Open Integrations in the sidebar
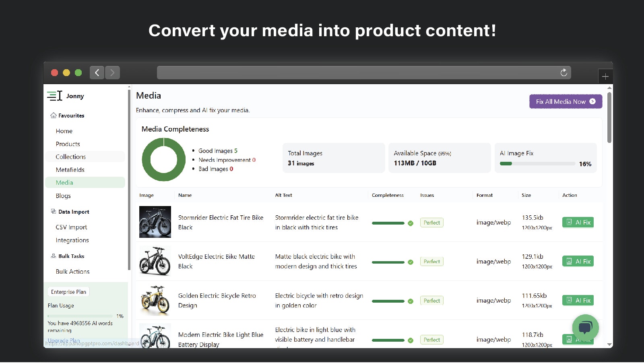This screenshot has height=363, width=644. click(x=72, y=240)
